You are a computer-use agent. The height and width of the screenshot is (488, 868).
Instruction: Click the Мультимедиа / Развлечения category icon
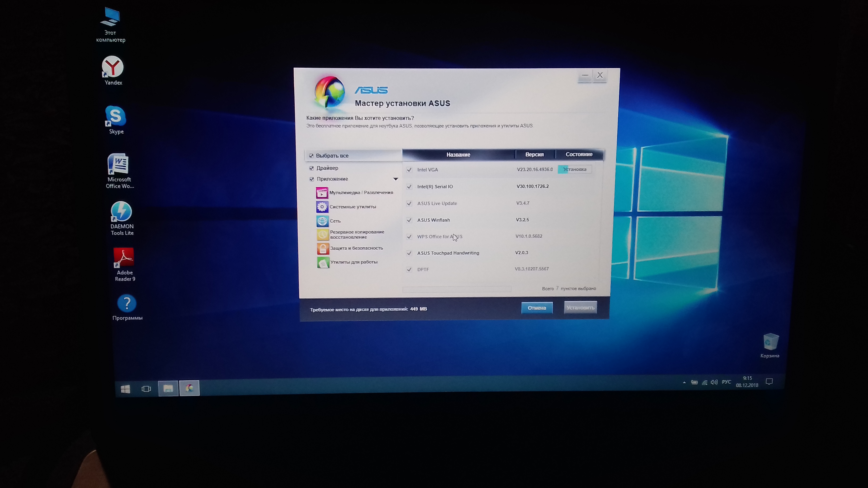tap(322, 193)
